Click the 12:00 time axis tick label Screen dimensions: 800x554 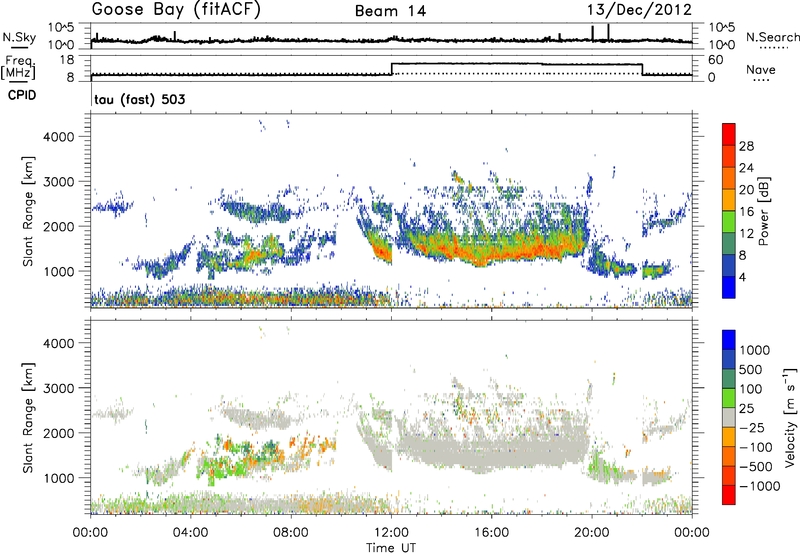point(391,533)
